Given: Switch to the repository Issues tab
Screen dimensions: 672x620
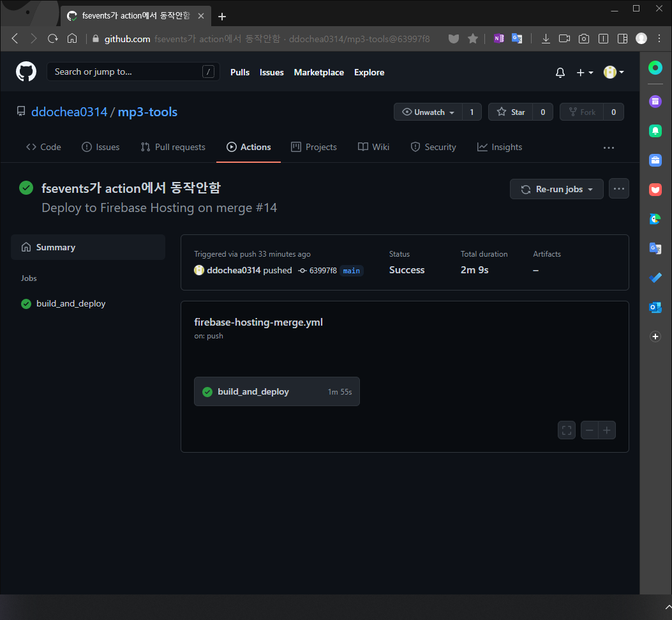Looking at the screenshot, I should point(100,147).
